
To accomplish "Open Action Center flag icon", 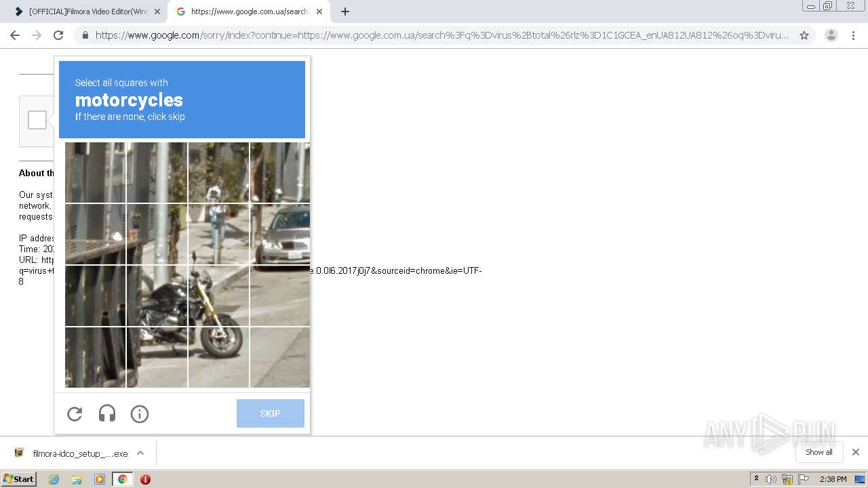I will (804, 479).
